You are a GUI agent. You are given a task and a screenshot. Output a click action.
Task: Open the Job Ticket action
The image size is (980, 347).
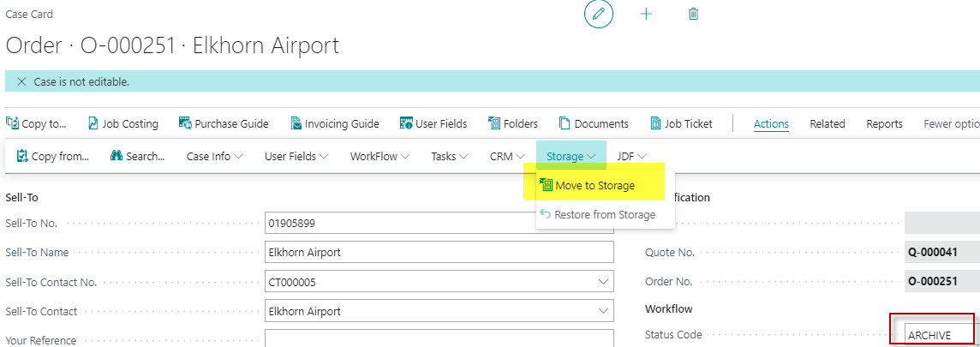[x=681, y=123]
